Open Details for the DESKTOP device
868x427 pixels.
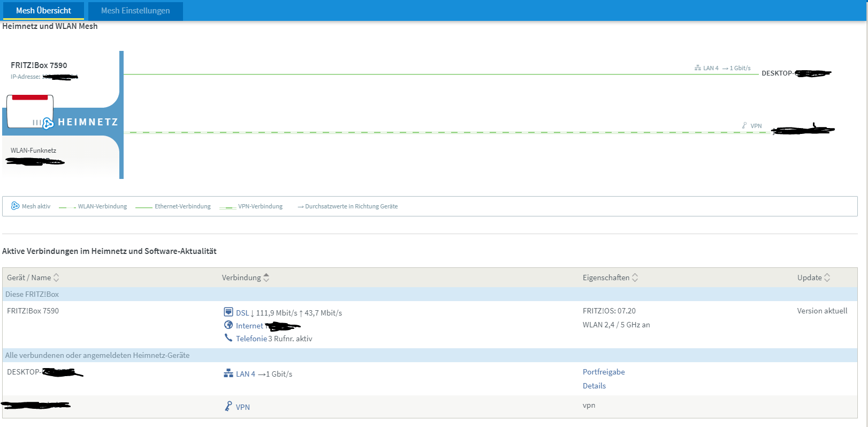pos(594,386)
